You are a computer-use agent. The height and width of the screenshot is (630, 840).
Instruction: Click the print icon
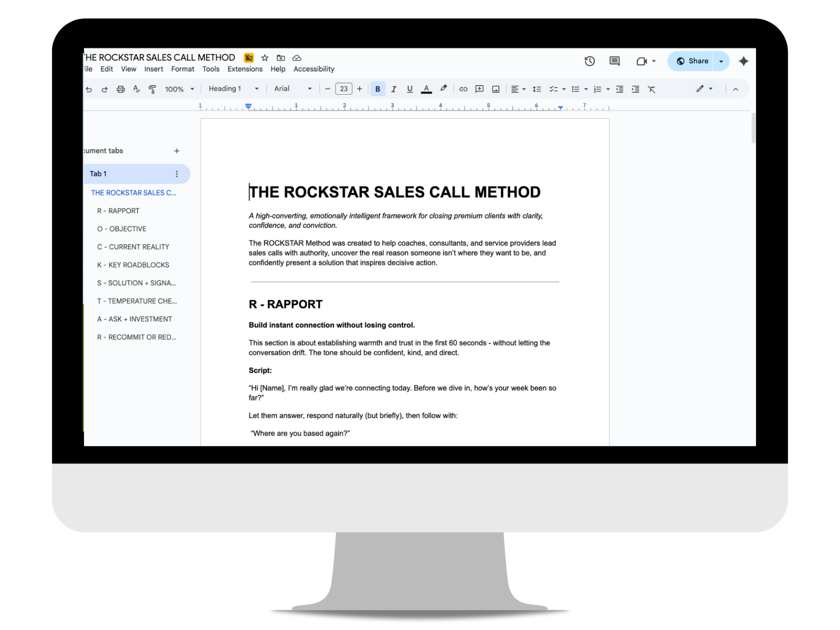[x=121, y=89]
